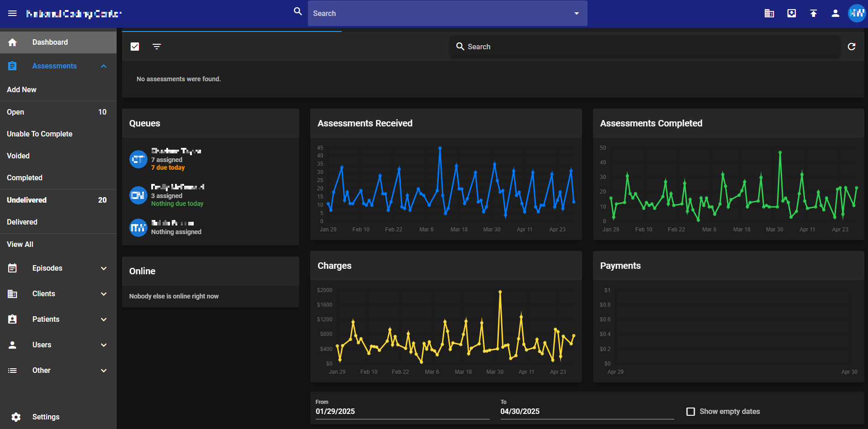This screenshot has height=429, width=868.
Task: Open the filter list icon in assessments toolbar
Action: click(157, 47)
